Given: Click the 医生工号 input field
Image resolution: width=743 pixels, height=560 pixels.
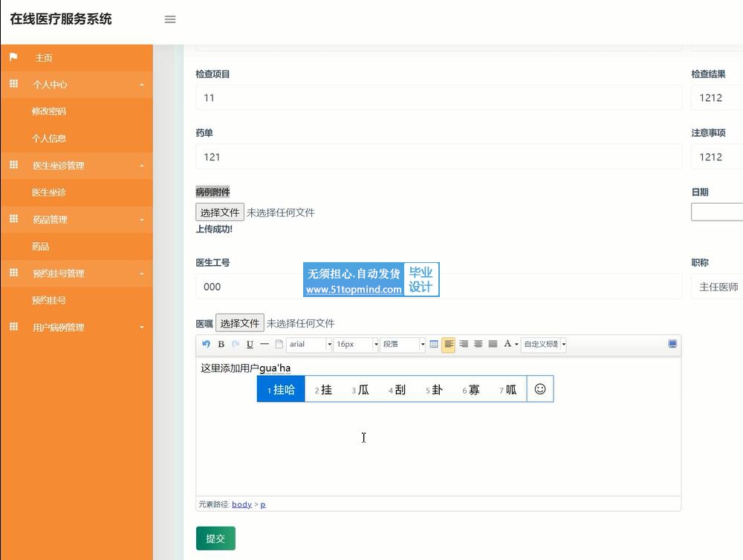Looking at the screenshot, I should pyautogui.click(x=249, y=287).
